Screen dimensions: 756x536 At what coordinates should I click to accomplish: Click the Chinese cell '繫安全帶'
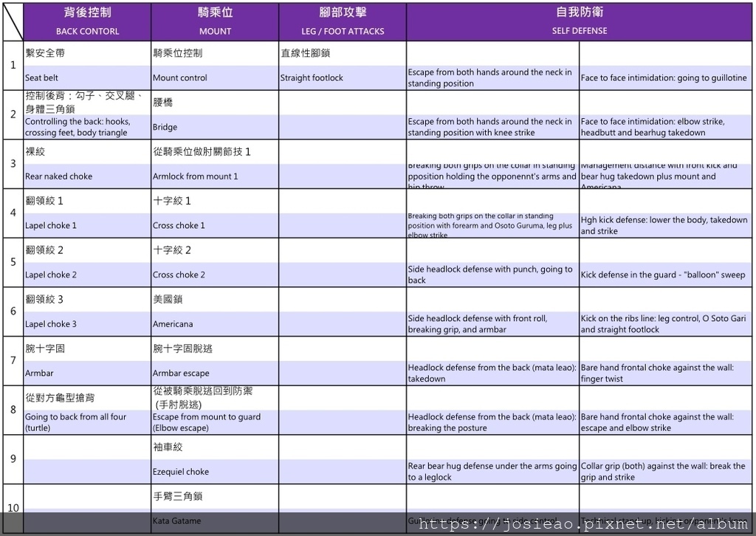tap(87, 53)
